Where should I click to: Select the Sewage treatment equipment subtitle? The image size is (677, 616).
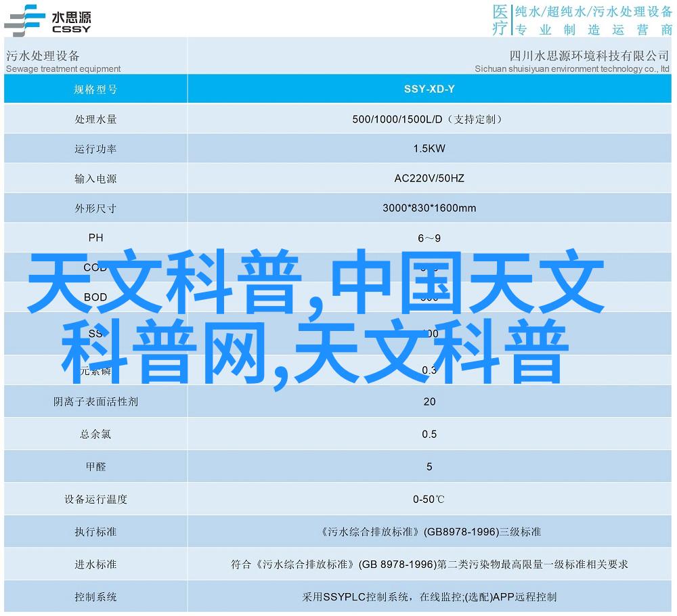[64, 68]
